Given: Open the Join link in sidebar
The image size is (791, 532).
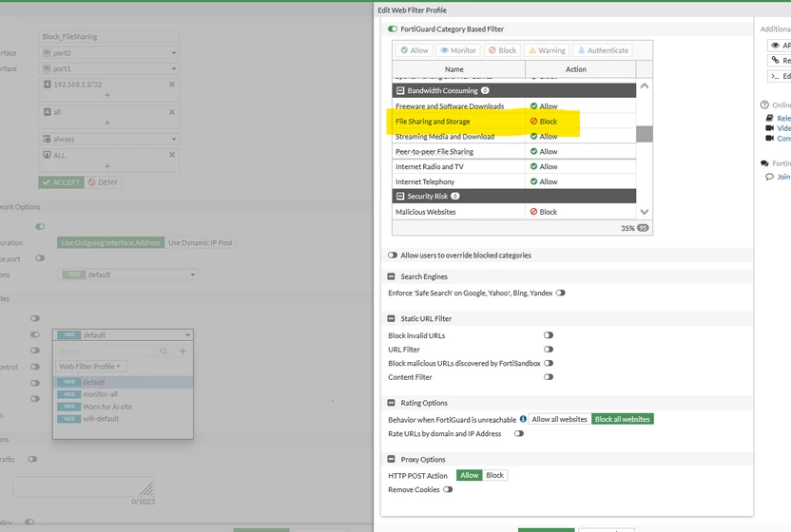Looking at the screenshot, I should coord(783,177).
